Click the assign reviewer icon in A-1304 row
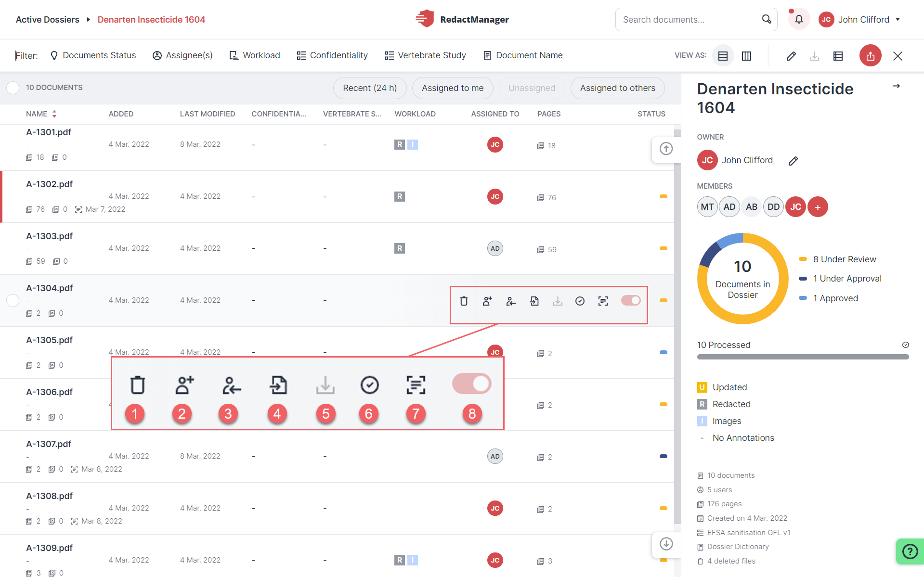 [x=487, y=301]
